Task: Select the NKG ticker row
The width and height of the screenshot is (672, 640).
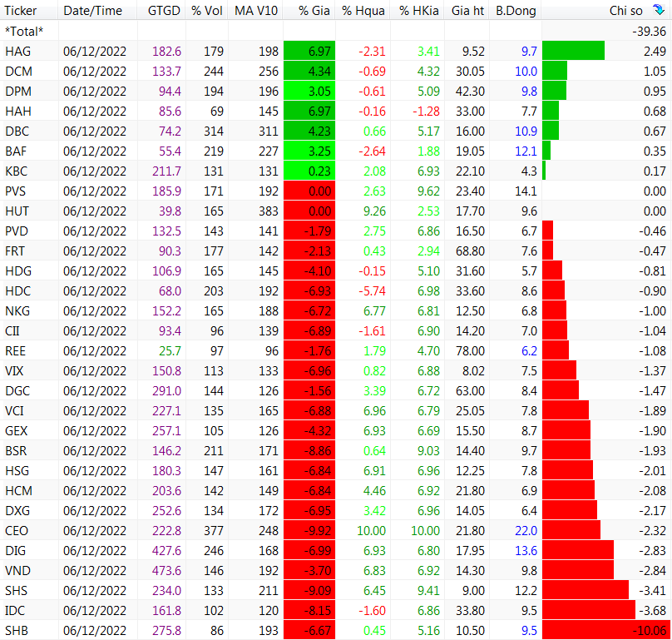Action: point(336,310)
